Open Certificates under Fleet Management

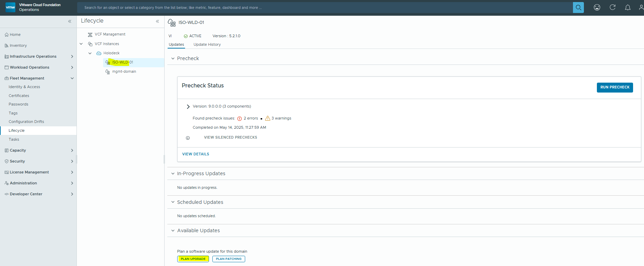pyautogui.click(x=19, y=96)
